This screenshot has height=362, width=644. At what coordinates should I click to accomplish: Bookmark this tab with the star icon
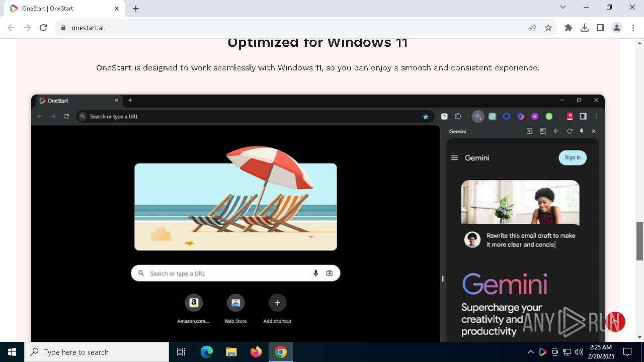point(548,28)
